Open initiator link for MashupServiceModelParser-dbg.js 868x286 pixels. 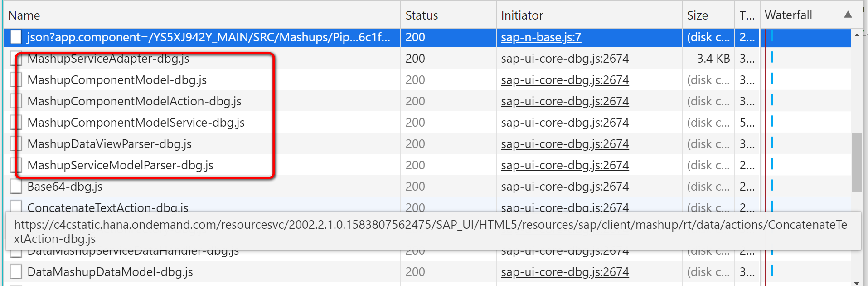(565, 165)
